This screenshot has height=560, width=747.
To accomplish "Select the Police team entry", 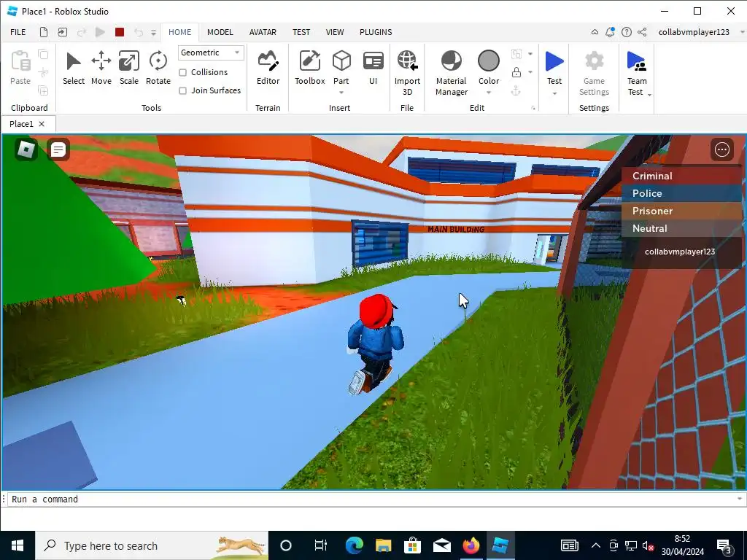I will pyautogui.click(x=682, y=193).
